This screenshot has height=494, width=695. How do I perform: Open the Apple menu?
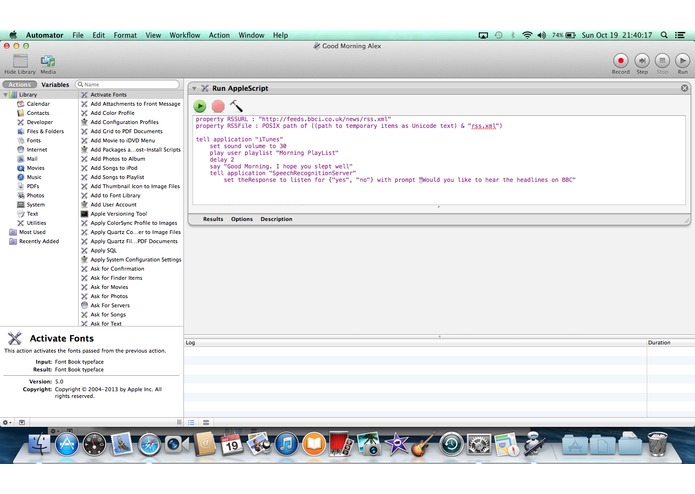pyautogui.click(x=13, y=35)
